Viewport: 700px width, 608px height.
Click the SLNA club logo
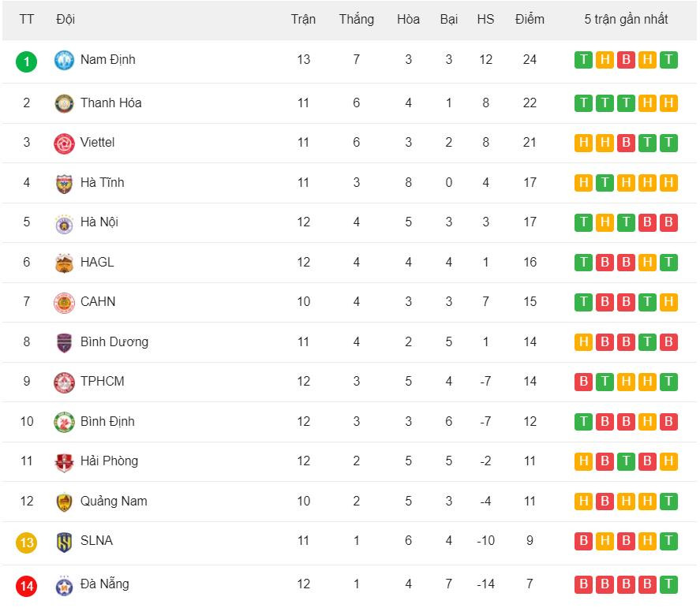64,542
